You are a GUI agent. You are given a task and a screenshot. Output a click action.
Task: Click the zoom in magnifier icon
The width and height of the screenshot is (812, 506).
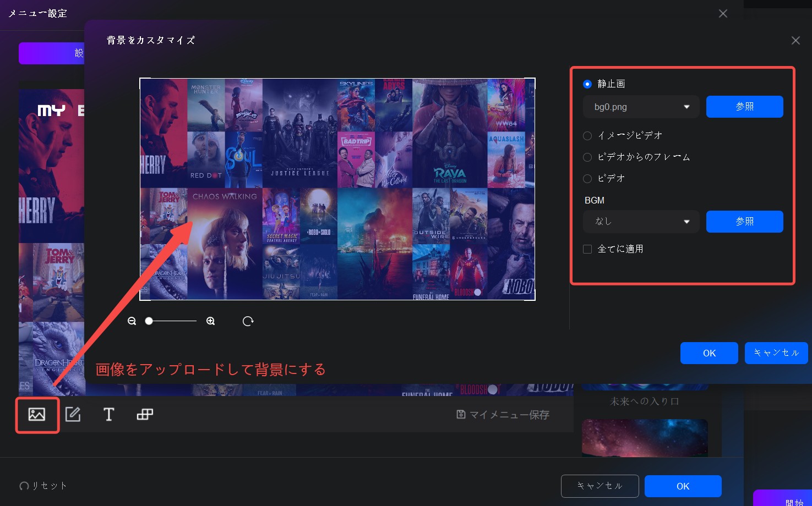(210, 321)
